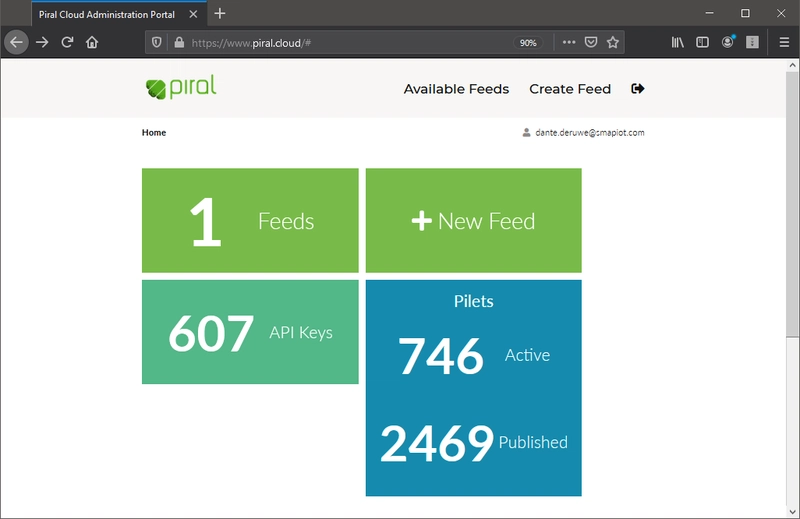Open the Create Feed menu item
This screenshot has width=800, height=519.
570,89
